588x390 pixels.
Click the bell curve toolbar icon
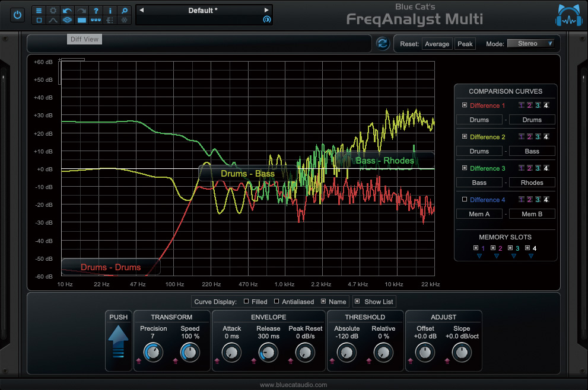click(x=53, y=20)
